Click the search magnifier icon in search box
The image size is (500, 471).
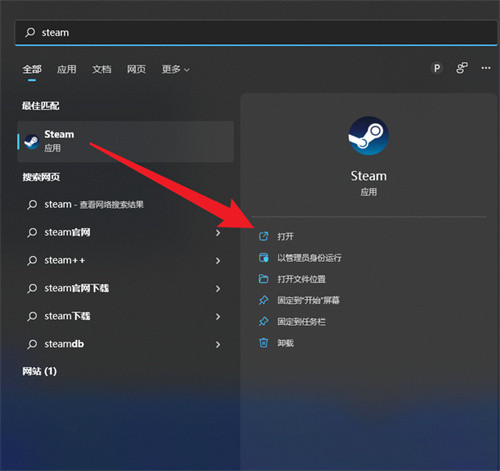(x=30, y=32)
